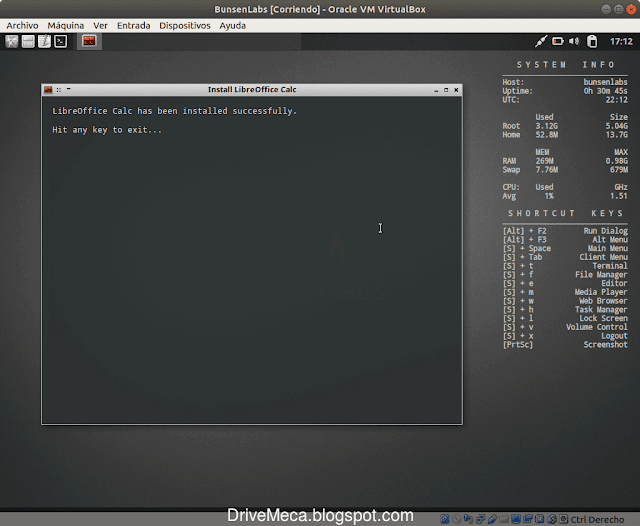Viewport: 640px width, 526px height.
Task: Click the shared folders status icon
Action: (x=504, y=519)
